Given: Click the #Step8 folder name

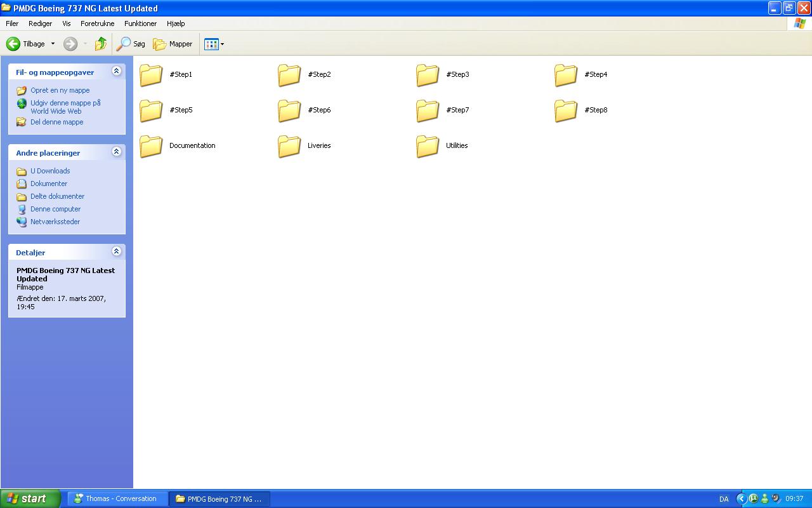Looking at the screenshot, I should pyautogui.click(x=596, y=110).
